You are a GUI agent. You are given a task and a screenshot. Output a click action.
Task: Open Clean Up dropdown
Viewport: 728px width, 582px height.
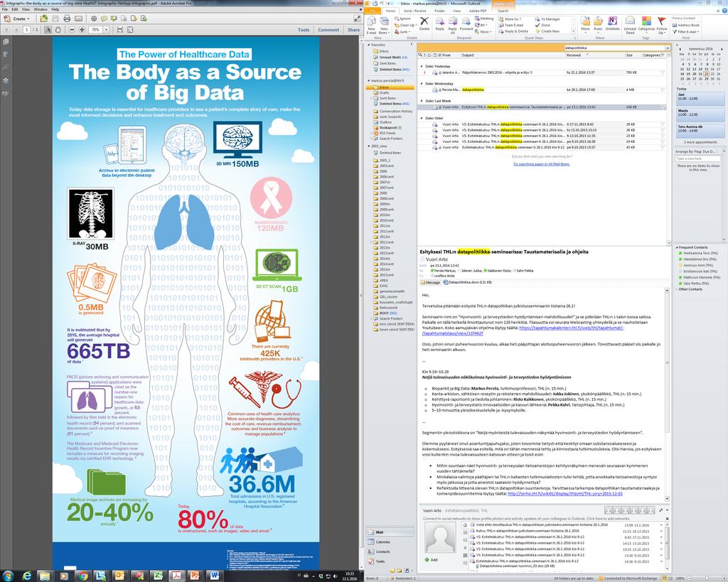(x=407, y=25)
